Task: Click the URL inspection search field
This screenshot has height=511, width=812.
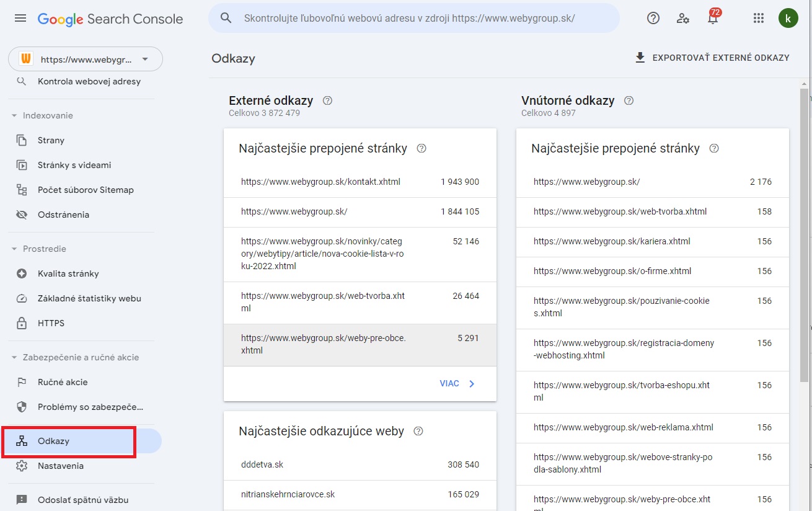Action: pos(414,18)
